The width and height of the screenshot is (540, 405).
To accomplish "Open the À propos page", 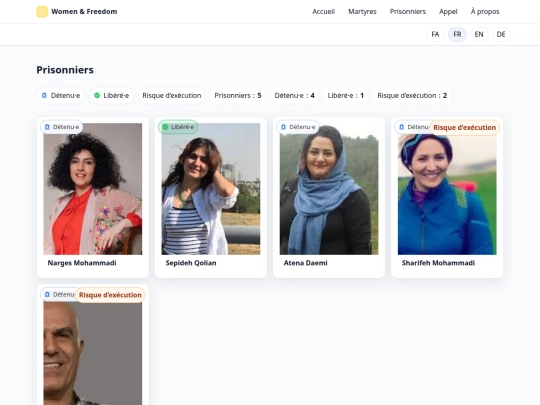I will [x=485, y=12].
